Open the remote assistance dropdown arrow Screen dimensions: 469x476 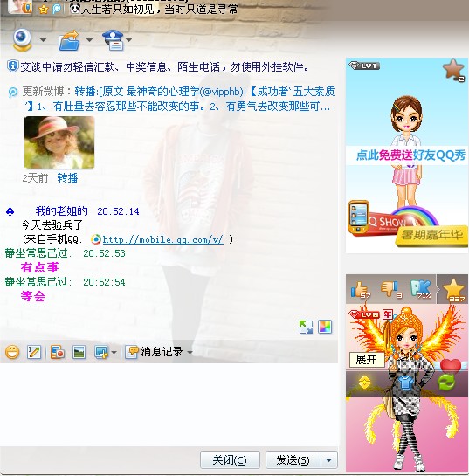pos(129,40)
